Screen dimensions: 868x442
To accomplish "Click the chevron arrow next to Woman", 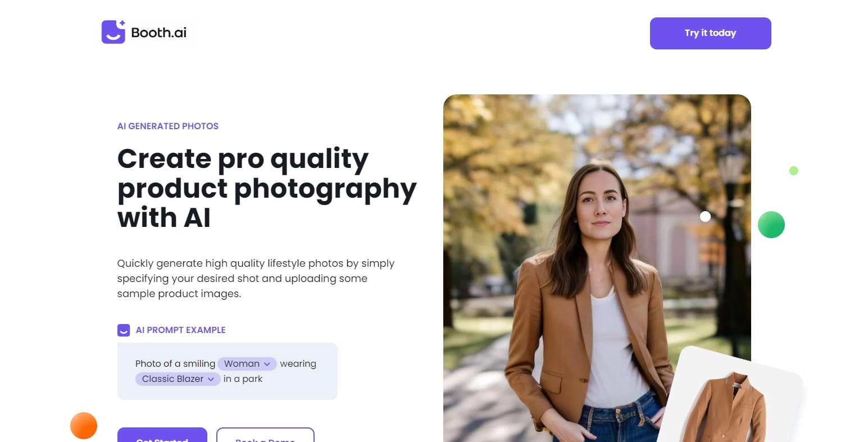I will [267, 364].
